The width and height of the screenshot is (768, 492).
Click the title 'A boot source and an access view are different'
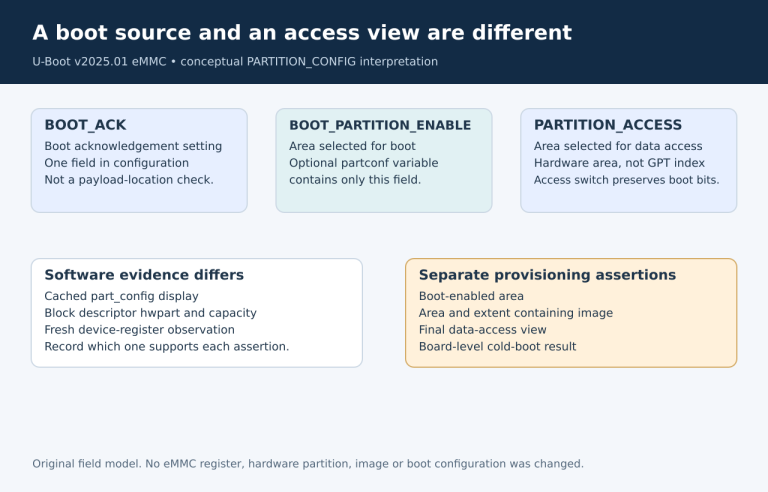coord(302,33)
